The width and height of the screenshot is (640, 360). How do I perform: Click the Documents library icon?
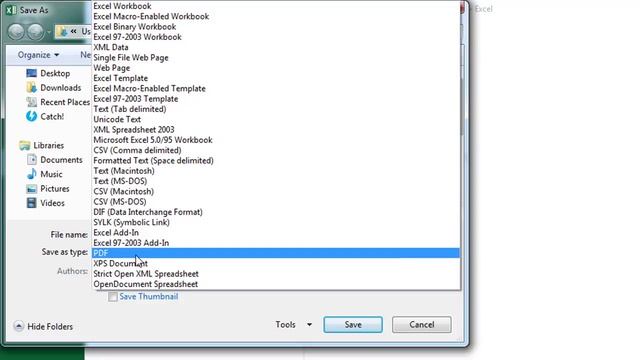(x=31, y=160)
